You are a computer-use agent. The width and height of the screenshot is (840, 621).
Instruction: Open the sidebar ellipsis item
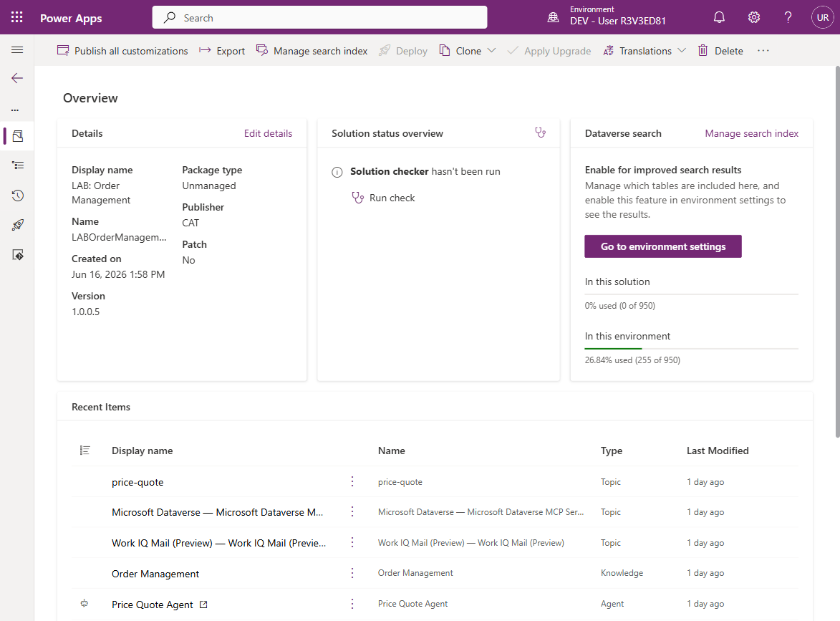15,110
